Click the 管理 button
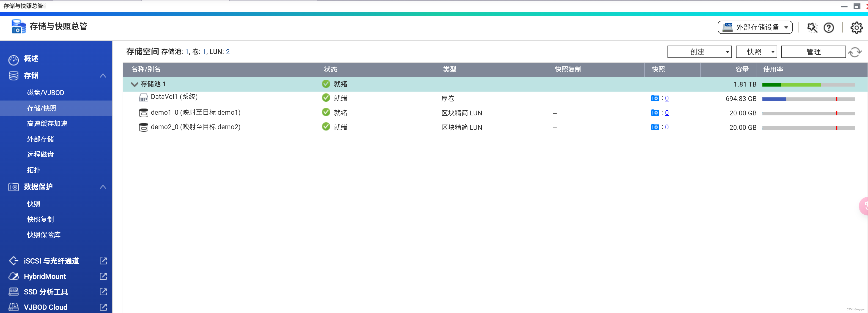868x313 pixels. coord(813,52)
